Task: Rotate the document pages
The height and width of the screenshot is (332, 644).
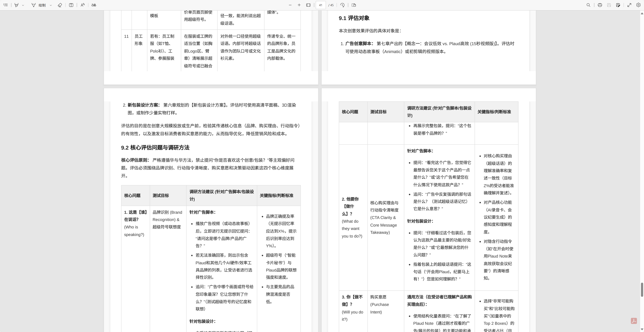Action: 343,5
